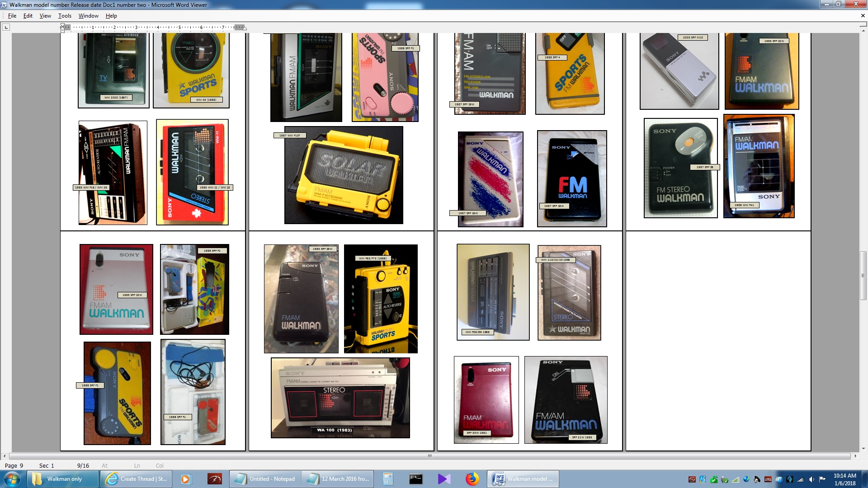Select the pink Sports Walkman photo
868x488 pixels.
(x=385, y=77)
